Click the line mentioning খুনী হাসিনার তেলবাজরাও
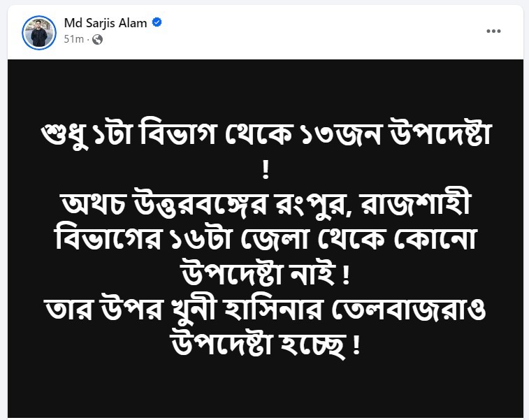This screenshot has width=529, height=420. click(266, 310)
